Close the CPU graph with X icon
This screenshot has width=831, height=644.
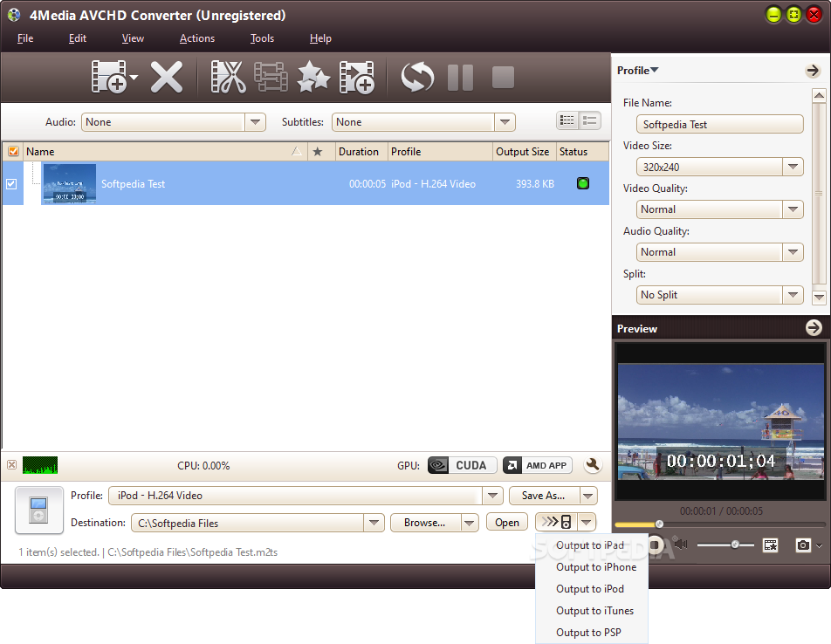[x=11, y=465]
